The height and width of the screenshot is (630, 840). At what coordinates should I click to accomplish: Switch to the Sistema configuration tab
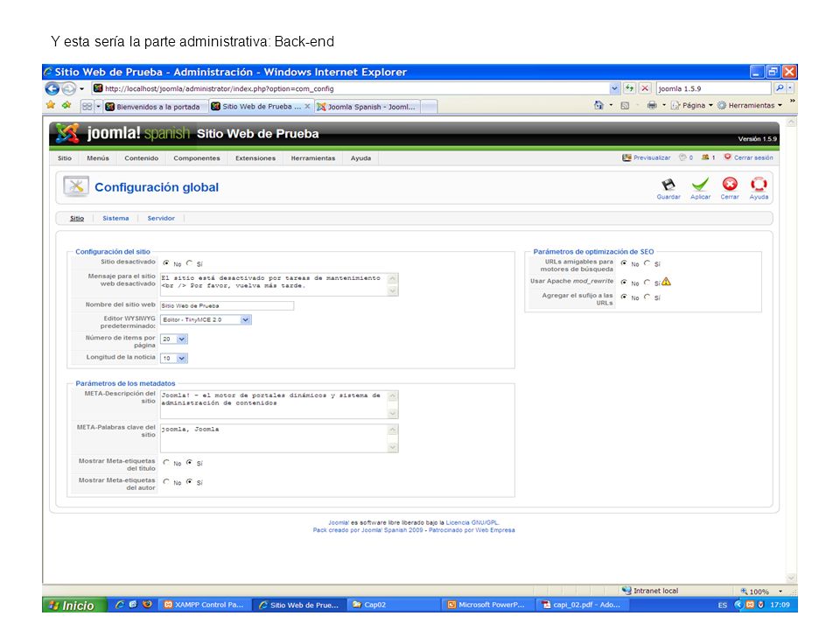(x=115, y=218)
